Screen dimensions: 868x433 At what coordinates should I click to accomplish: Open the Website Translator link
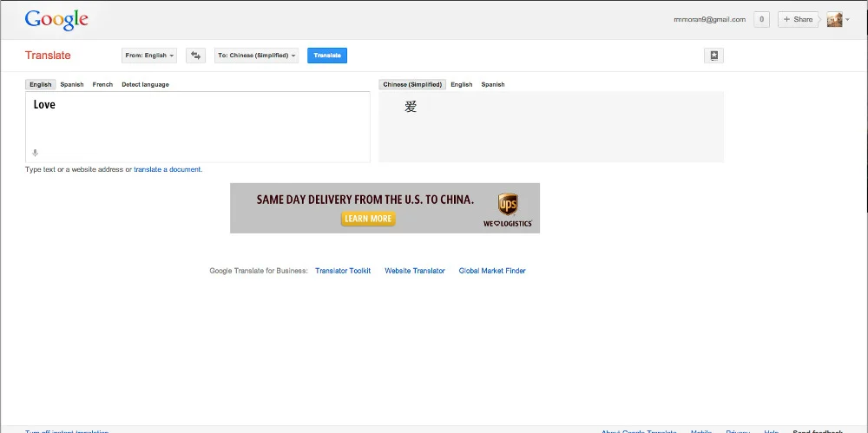point(415,271)
